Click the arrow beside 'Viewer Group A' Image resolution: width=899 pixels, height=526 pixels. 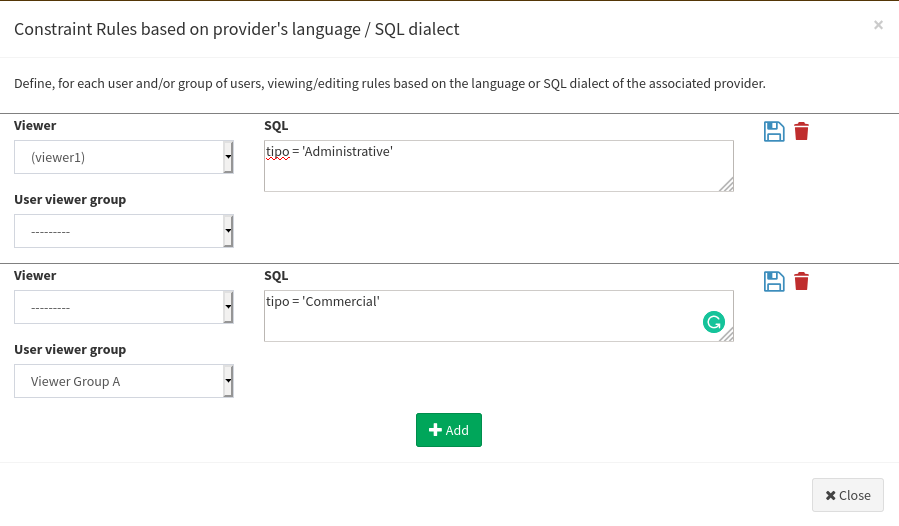228,381
